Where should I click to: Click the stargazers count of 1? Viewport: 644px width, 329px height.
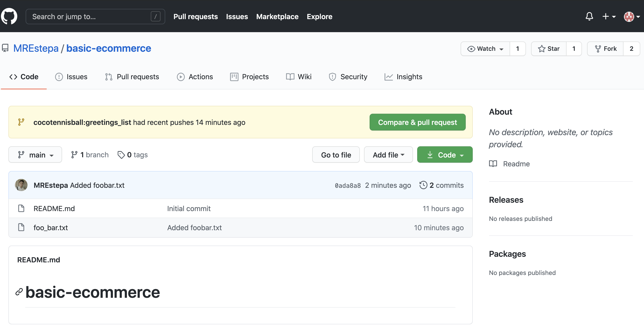tap(574, 49)
